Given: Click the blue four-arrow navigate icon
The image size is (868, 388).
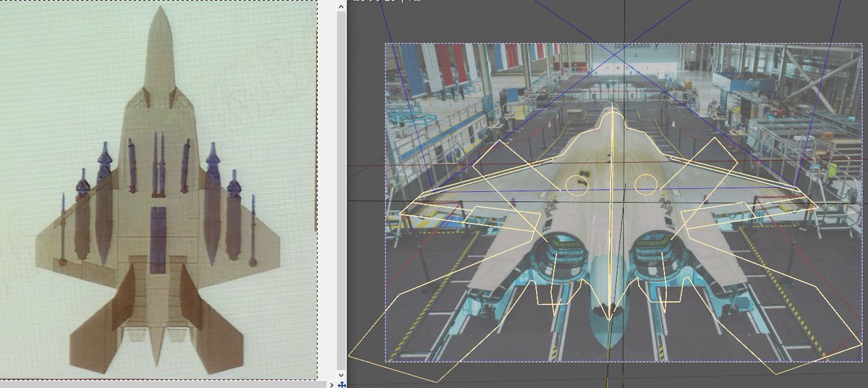Looking at the screenshot, I should click(342, 384).
